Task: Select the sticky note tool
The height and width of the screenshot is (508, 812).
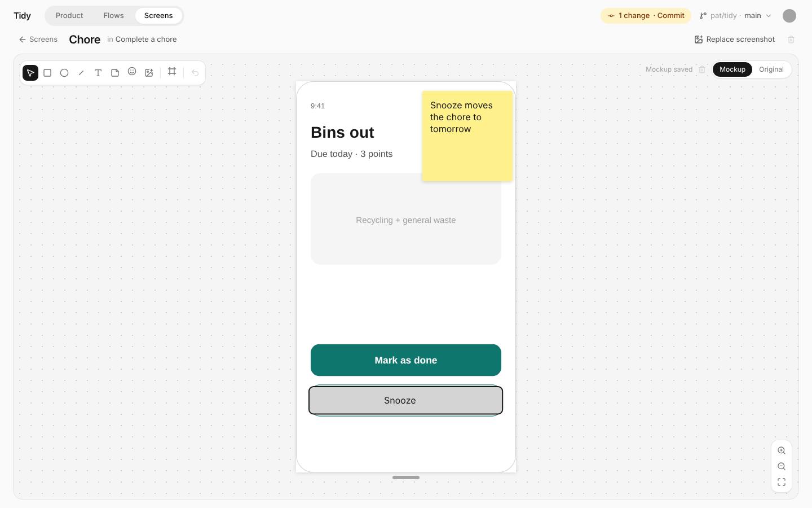Action: pyautogui.click(x=115, y=73)
